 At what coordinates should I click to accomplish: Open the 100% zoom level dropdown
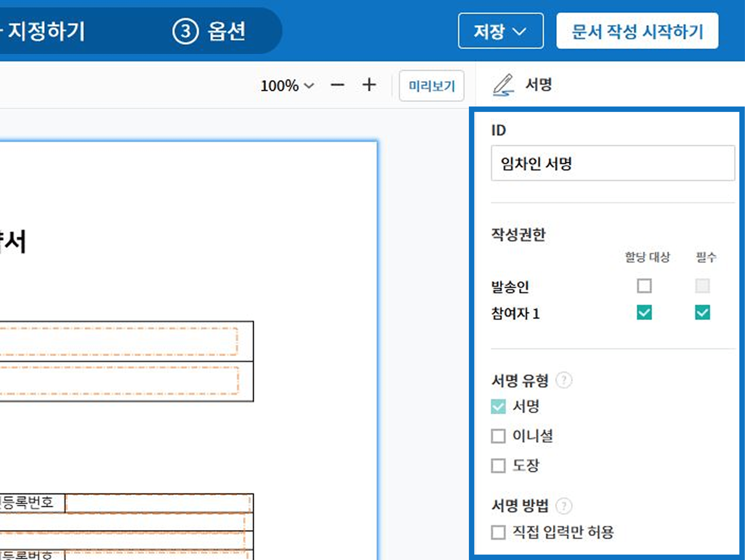(287, 86)
